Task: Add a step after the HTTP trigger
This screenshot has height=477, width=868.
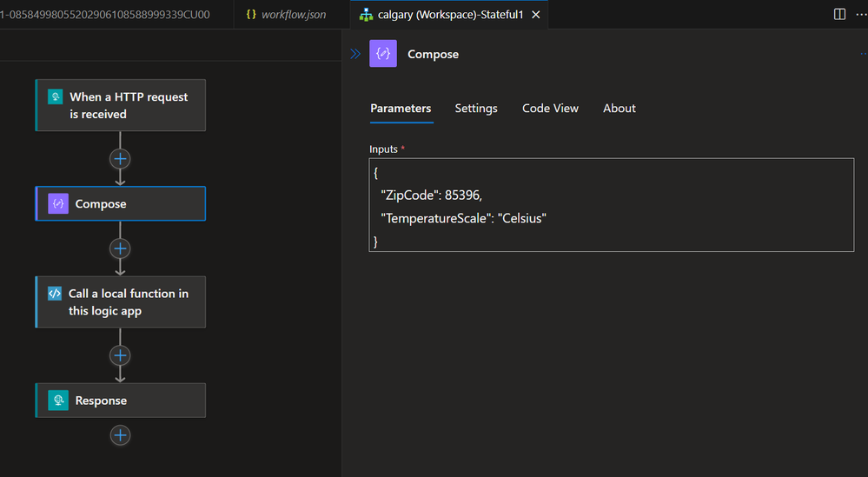Action: 120,159
